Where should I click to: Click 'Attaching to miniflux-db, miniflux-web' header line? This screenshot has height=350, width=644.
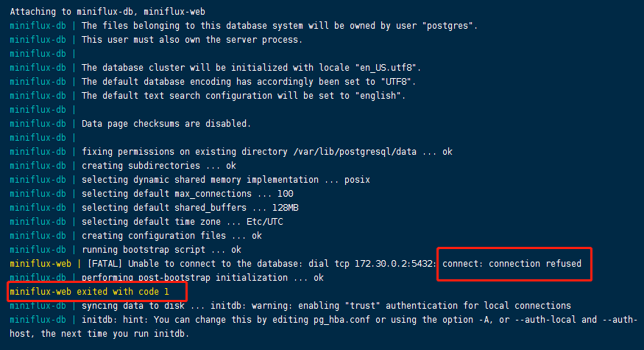107,12
